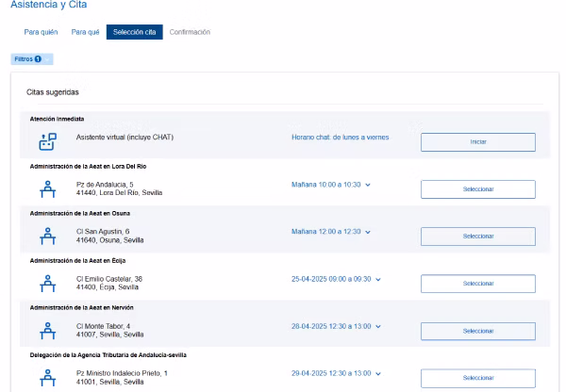Click the office desk icon for Écija
The height and width of the screenshot is (392, 566).
[46, 283]
